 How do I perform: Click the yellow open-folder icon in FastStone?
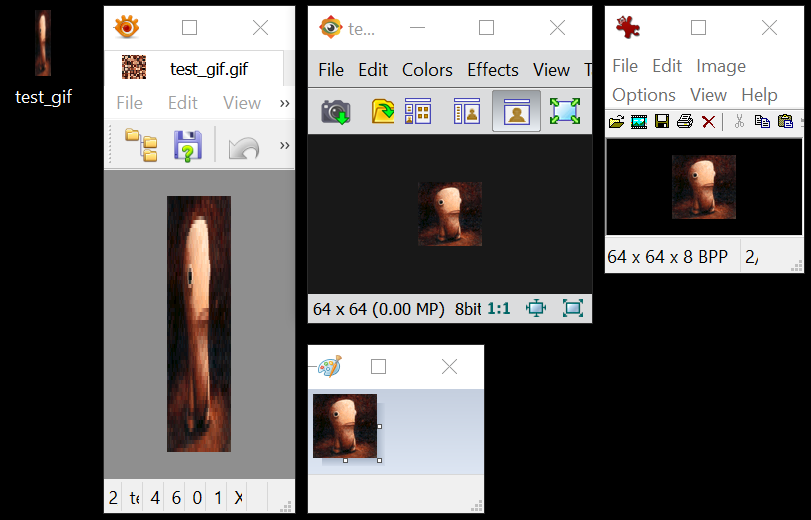383,111
